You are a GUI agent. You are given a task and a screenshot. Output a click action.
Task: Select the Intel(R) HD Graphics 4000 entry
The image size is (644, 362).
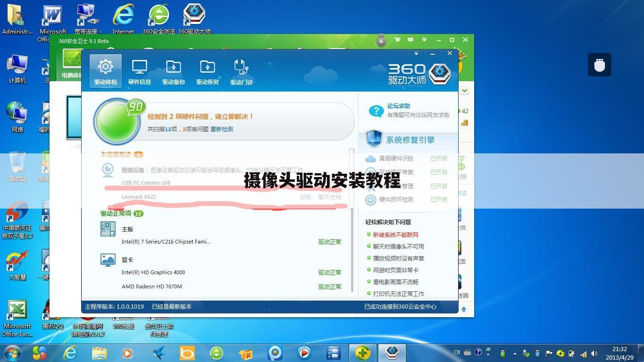click(153, 272)
